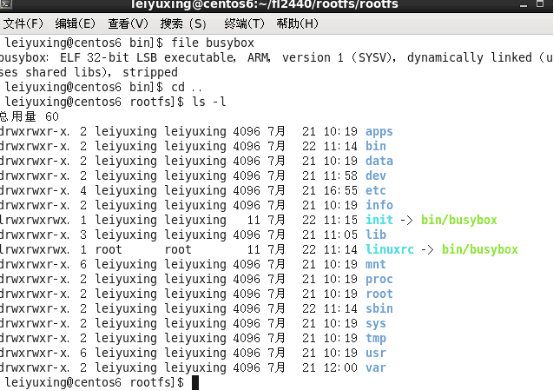Click the 'var' directory name
The height and width of the screenshot is (391, 554).
[376, 368]
